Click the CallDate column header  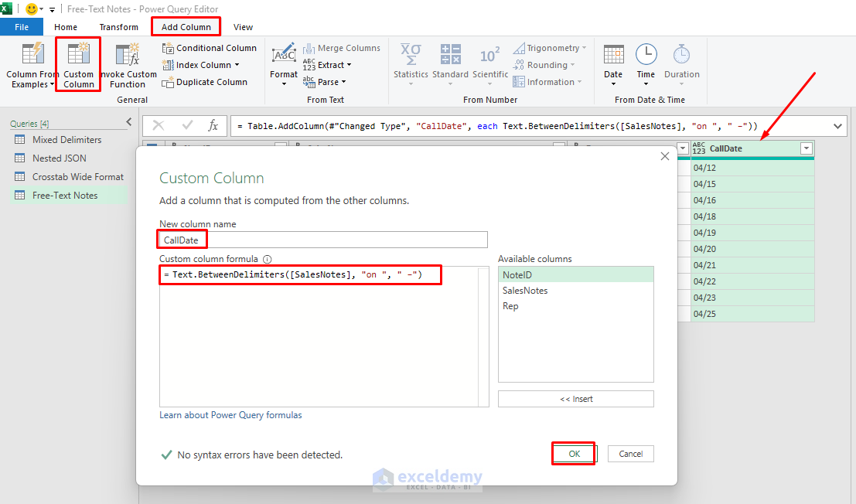pos(752,148)
